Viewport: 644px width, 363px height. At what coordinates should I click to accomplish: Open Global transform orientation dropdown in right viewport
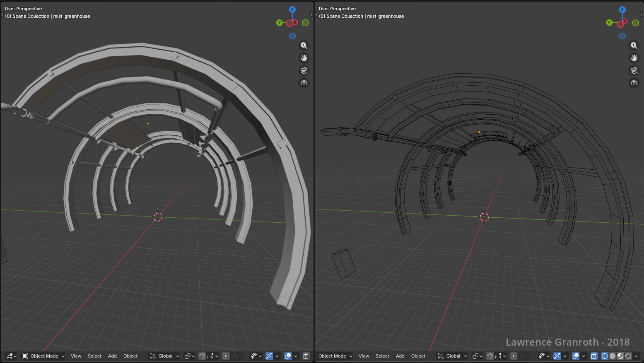453,356
